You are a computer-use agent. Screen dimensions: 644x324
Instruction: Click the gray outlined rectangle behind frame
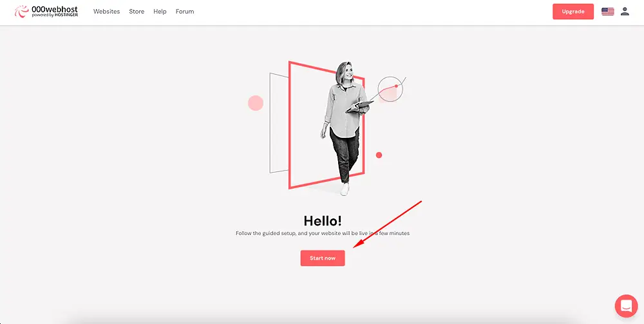pyautogui.click(x=279, y=123)
